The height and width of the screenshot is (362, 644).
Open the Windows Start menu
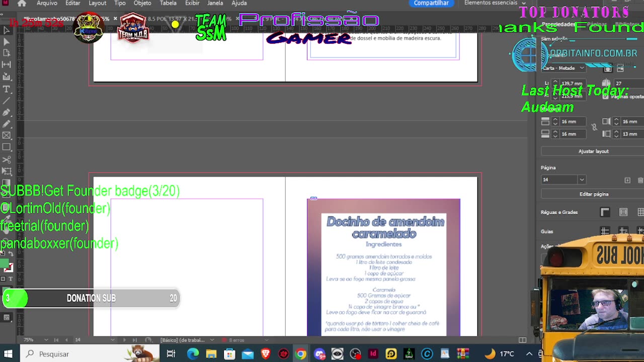tap(9, 354)
